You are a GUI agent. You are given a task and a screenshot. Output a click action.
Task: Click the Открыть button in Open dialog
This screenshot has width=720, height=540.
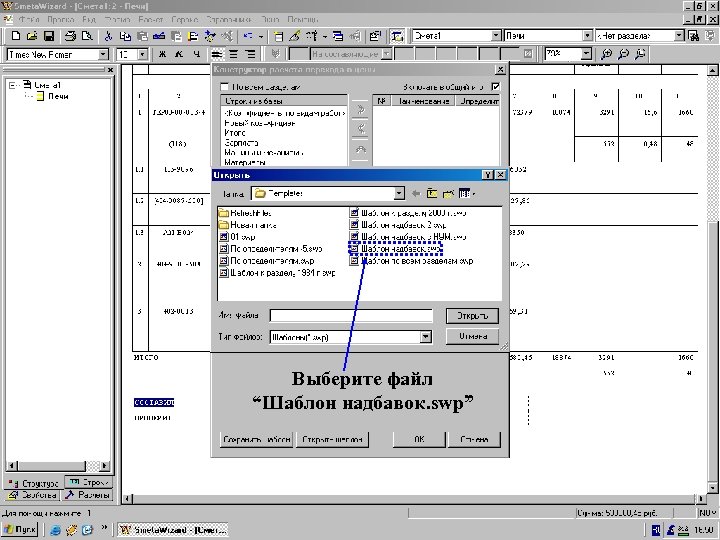[x=472, y=315]
